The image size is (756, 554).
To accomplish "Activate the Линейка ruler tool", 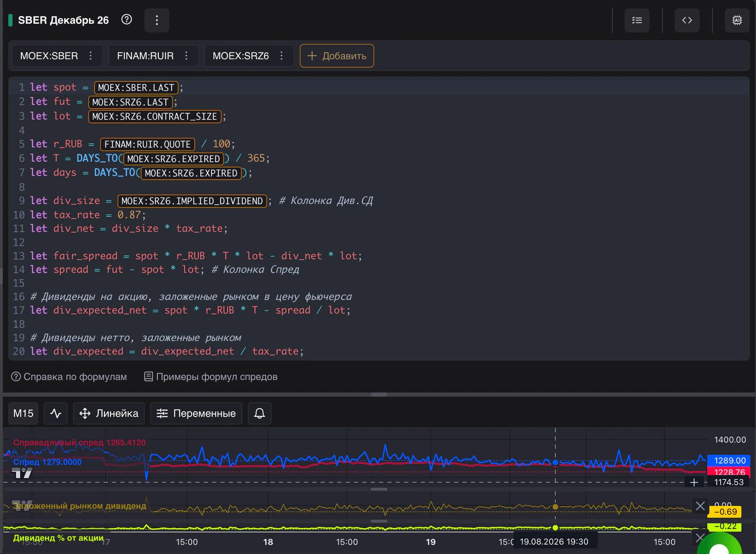I will [x=109, y=414].
